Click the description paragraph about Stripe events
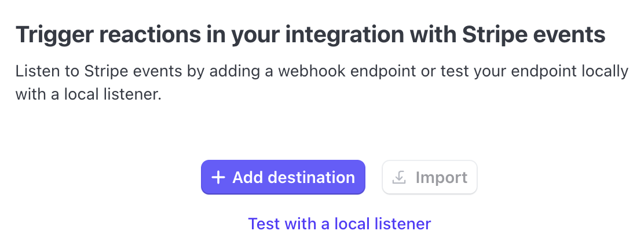The width and height of the screenshot is (644, 249). pyautogui.click(x=322, y=83)
